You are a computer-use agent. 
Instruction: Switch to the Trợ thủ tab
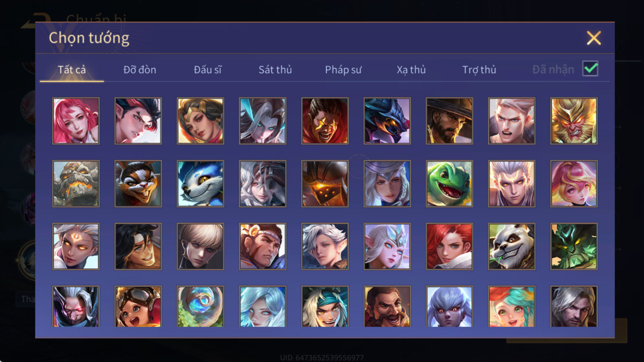[x=479, y=70]
